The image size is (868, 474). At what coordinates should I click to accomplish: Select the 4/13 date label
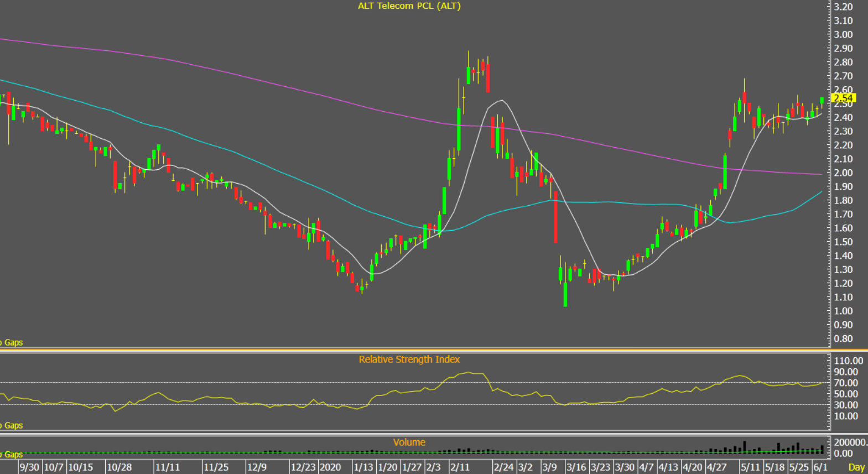[x=669, y=467]
